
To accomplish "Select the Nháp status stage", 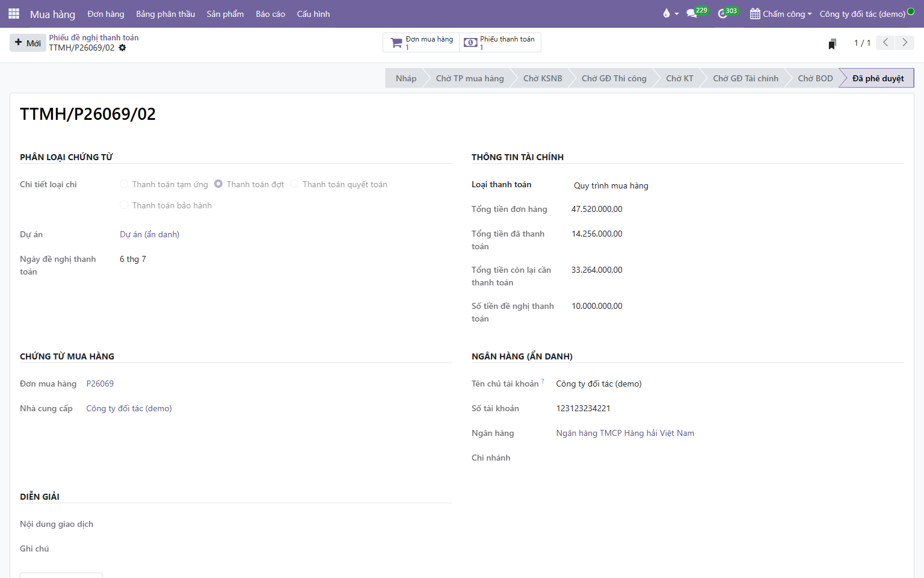I will point(406,78).
